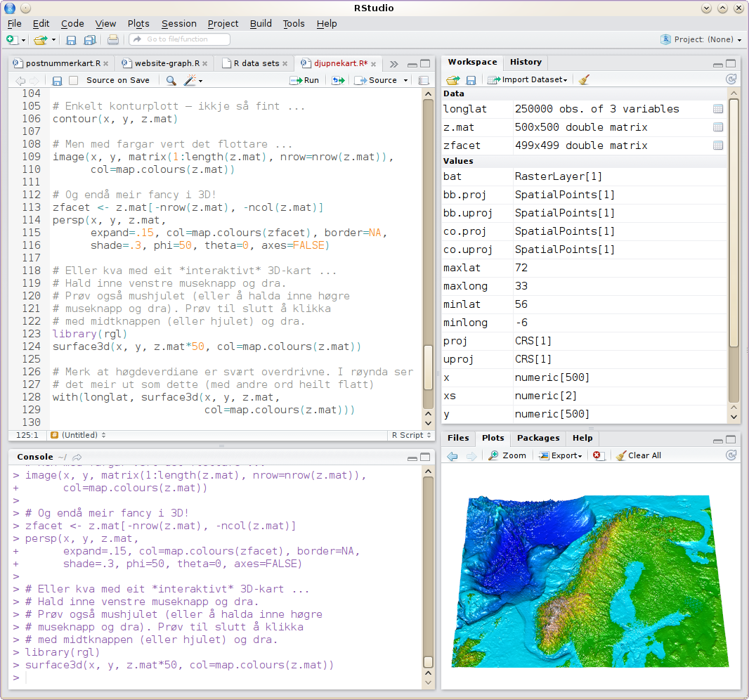
Task: Remove the current plot with red X icon
Action: pyautogui.click(x=597, y=455)
